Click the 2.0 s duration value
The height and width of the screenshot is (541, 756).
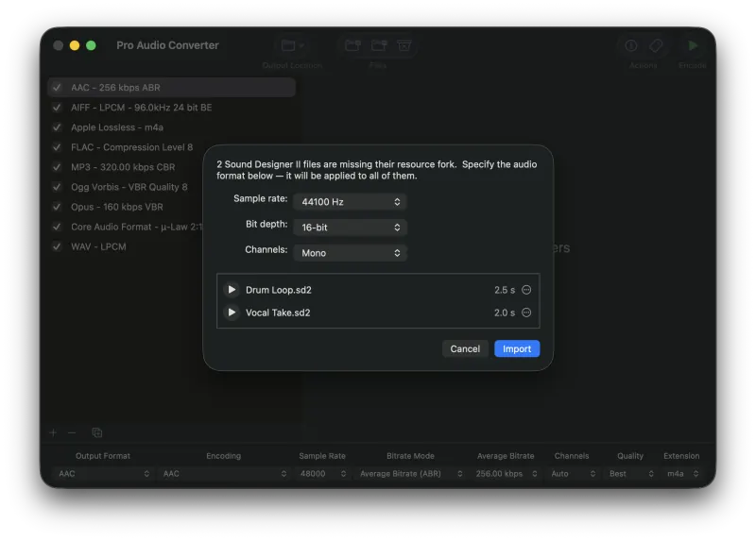(505, 313)
